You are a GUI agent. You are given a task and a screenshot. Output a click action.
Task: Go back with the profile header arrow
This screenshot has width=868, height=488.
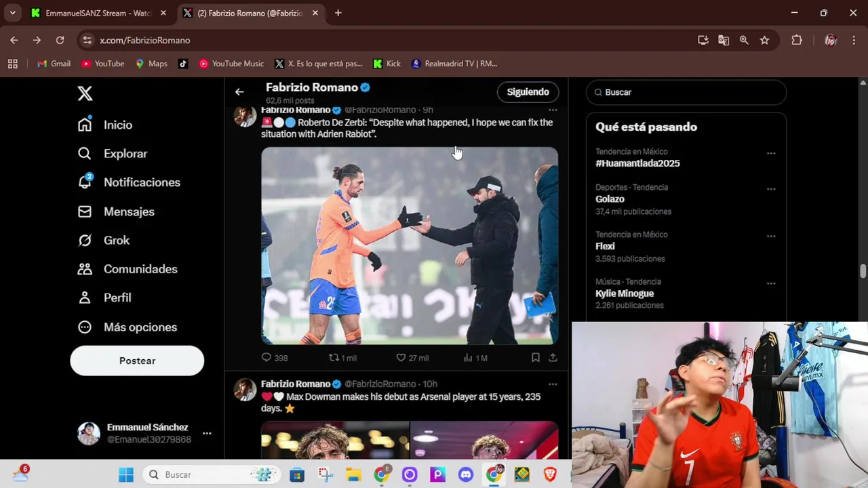click(239, 91)
